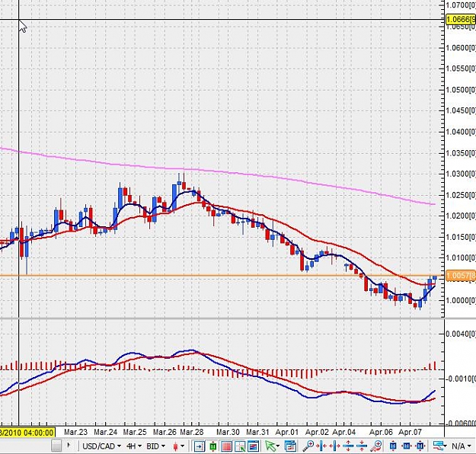Click the chart window display icon
Screen dimensions: 476x454
pyautogui.click(x=253, y=446)
